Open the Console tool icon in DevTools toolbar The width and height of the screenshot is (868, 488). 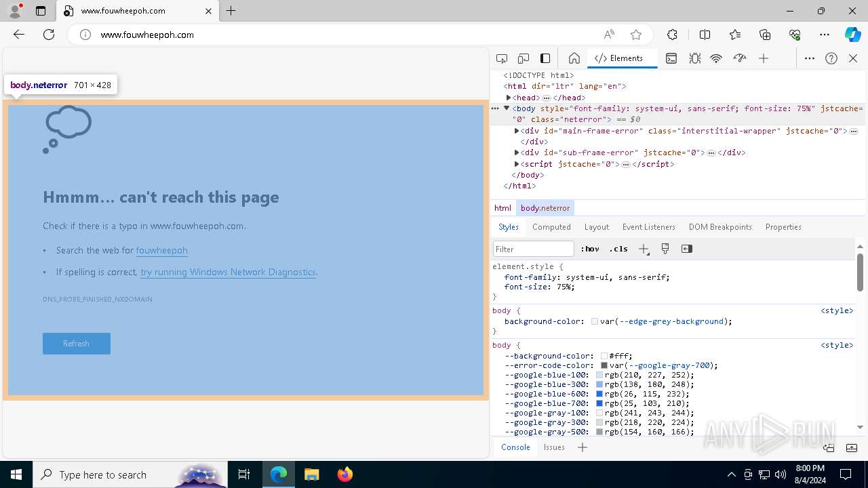coord(671,58)
